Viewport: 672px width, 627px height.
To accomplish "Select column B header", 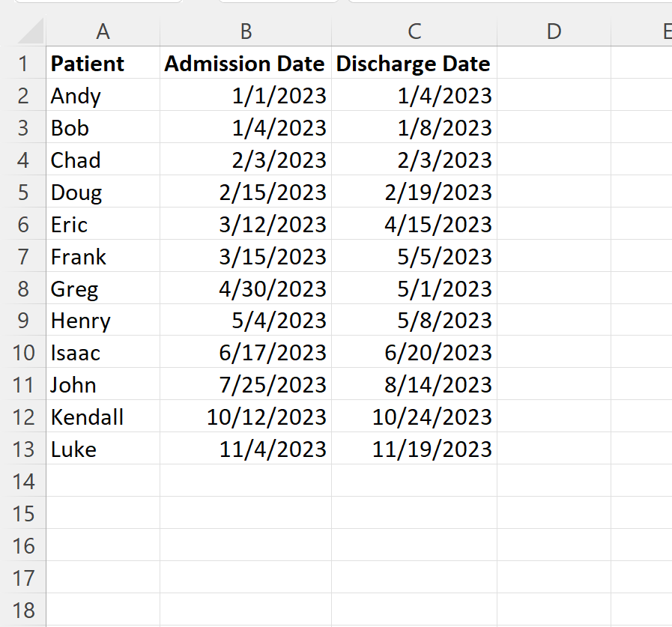I will pos(246,31).
